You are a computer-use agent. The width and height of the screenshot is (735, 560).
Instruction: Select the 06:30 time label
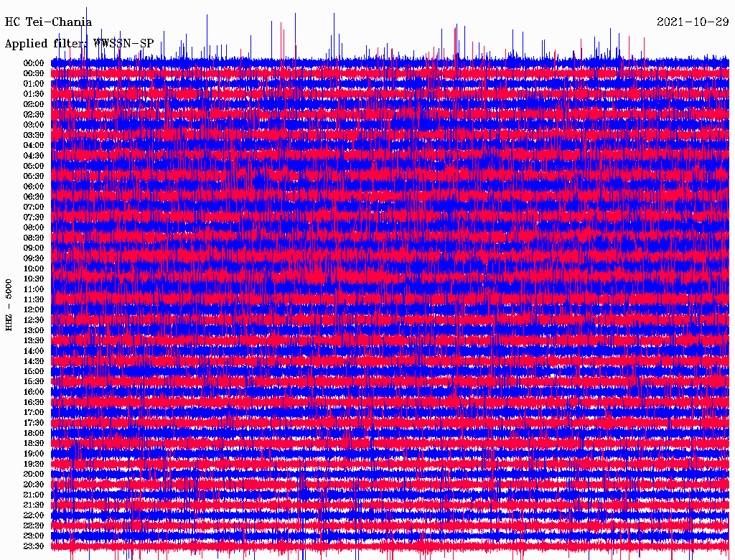click(x=34, y=197)
